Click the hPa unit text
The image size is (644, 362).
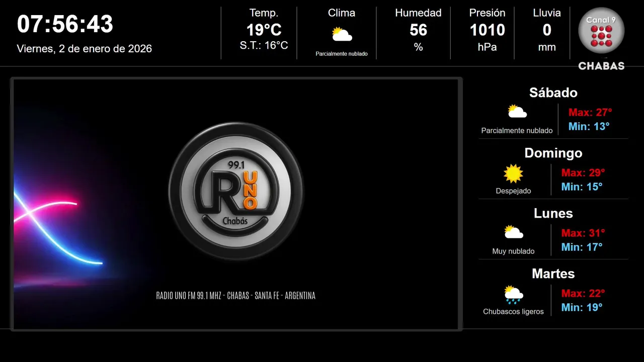[487, 47]
